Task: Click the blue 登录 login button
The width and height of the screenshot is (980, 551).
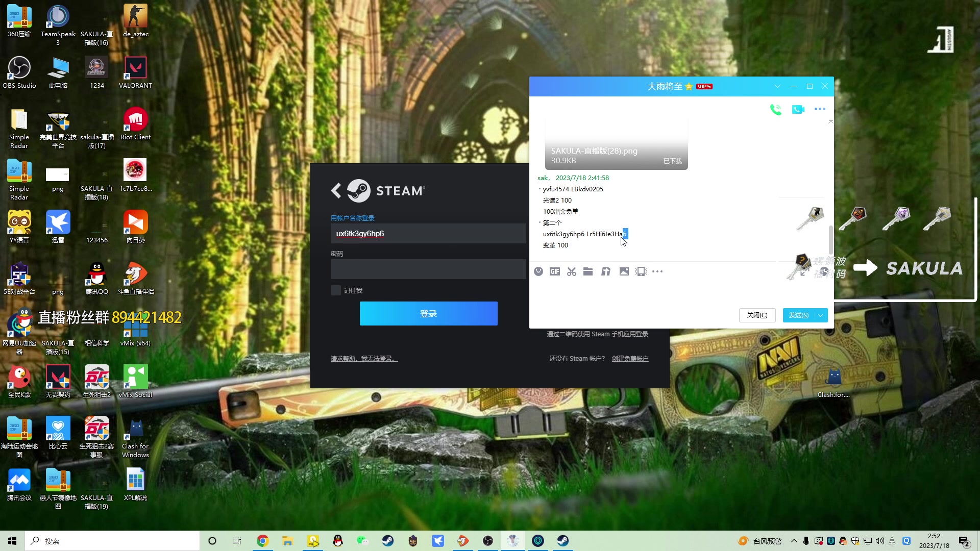Action: click(x=428, y=313)
